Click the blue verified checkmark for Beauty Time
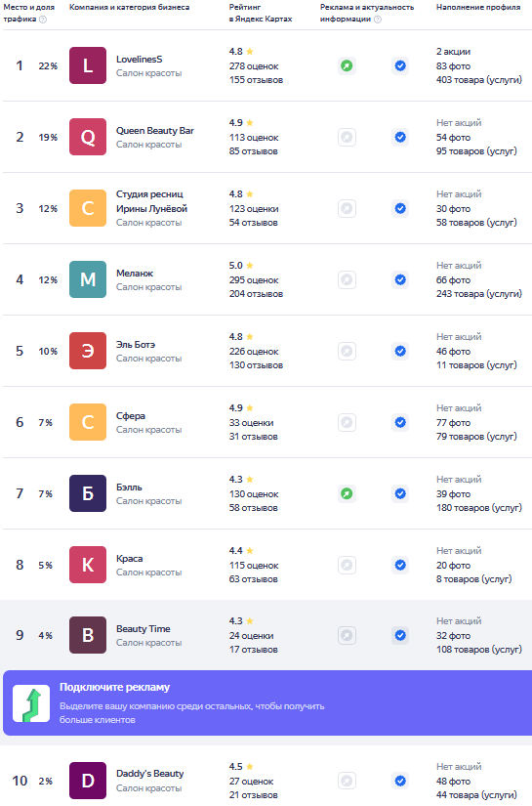Image resolution: width=532 pixels, height=806 pixels. [400, 636]
